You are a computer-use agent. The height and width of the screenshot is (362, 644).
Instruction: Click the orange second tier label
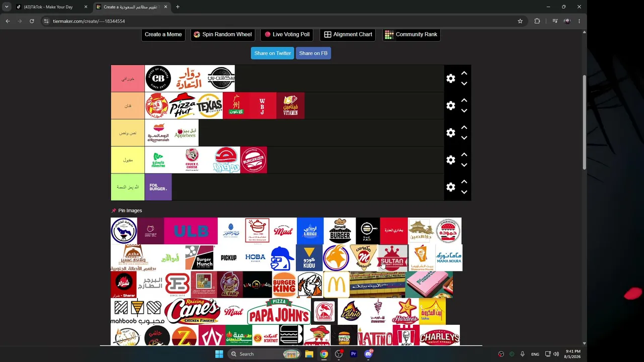(x=128, y=106)
